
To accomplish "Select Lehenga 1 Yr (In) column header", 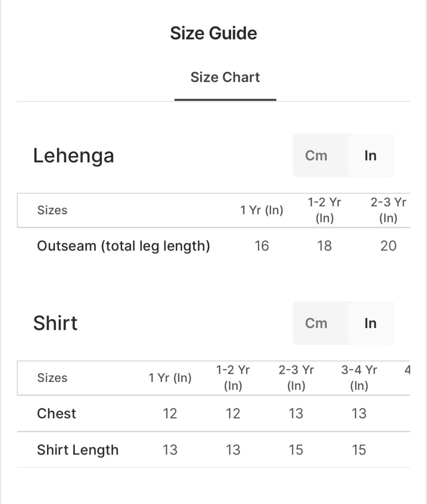I will point(262,210).
